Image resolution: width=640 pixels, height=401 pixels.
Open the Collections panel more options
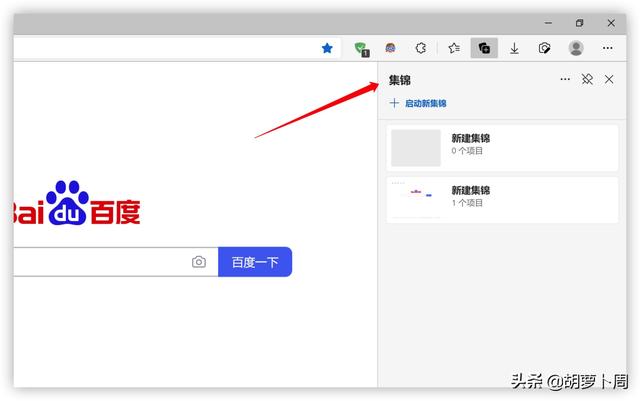pos(565,79)
